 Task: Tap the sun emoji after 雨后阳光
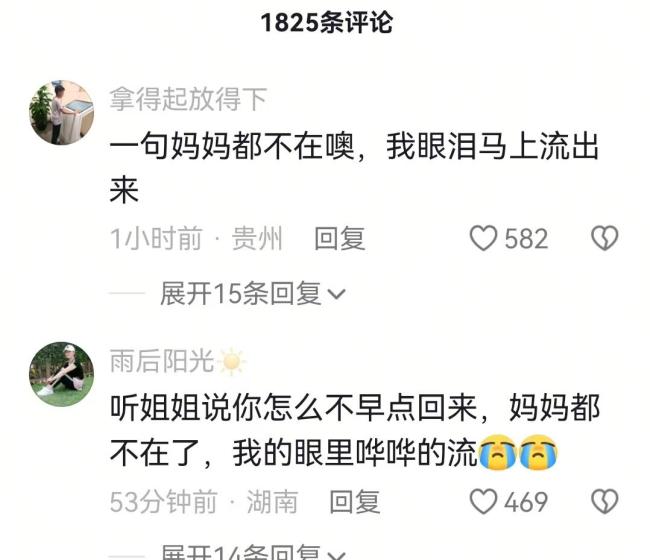(x=231, y=361)
